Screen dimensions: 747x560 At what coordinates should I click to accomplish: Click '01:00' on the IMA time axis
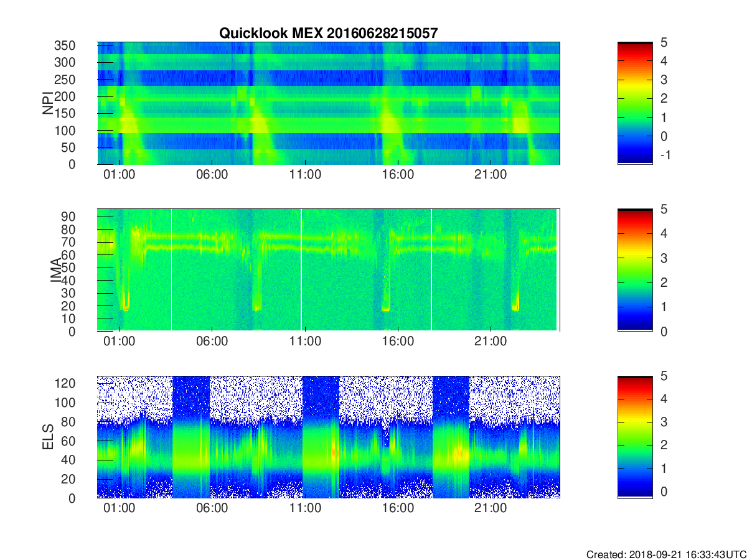[119, 342]
